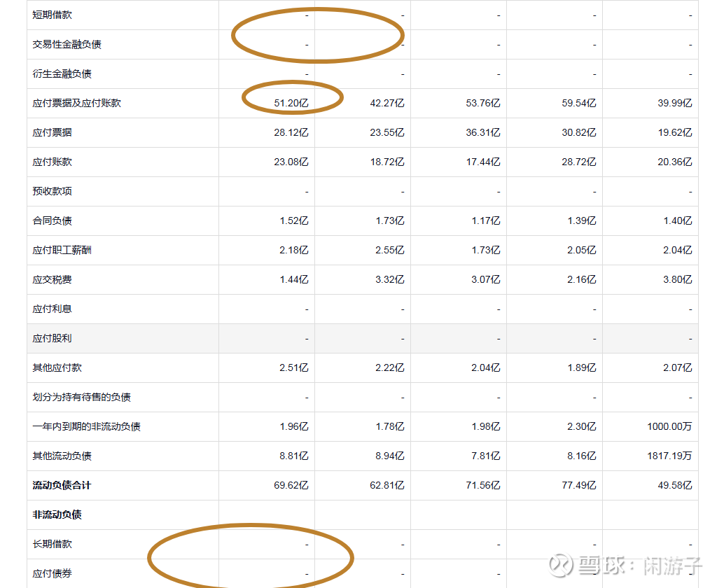This screenshot has width=724, height=588.
Task: Select the 59.54亿 cell
Action: pyautogui.click(x=579, y=103)
